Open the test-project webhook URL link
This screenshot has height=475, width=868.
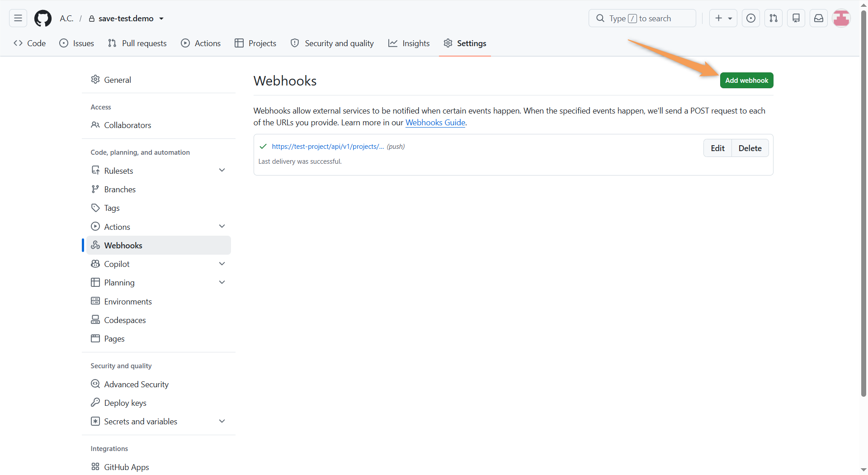pyautogui.click(x=328, y=147)
